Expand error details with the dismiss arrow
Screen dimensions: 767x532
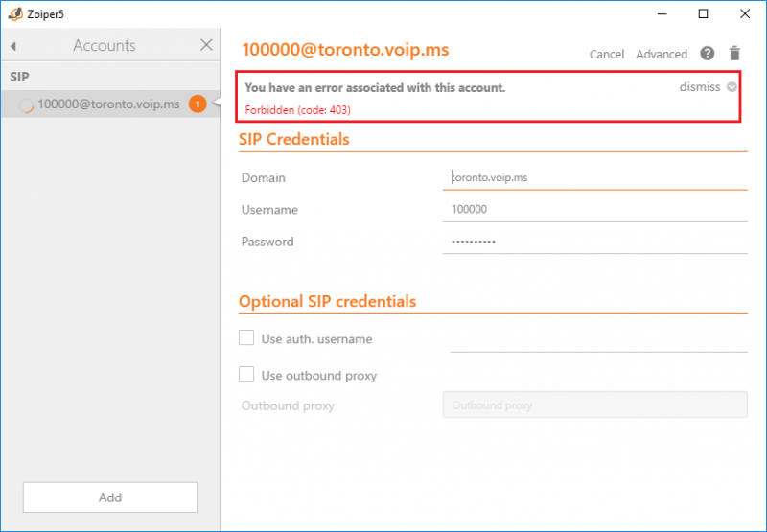click(x=732, y=87)
